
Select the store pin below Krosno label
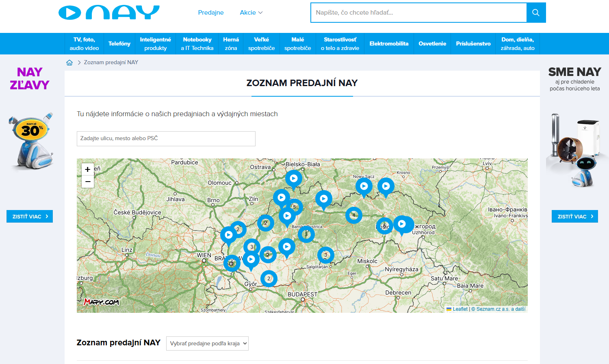pos(386,187)
